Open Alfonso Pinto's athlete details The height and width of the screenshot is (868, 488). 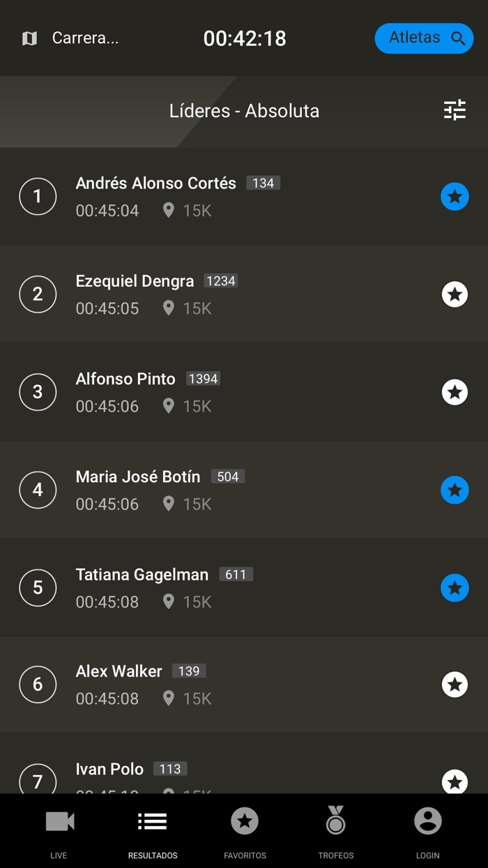point(125,380)
